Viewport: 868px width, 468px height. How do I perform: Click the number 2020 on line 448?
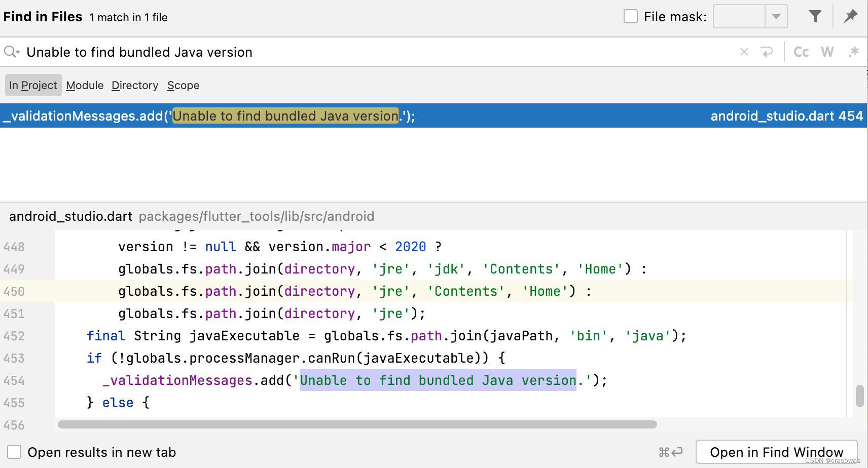point(410,247)
